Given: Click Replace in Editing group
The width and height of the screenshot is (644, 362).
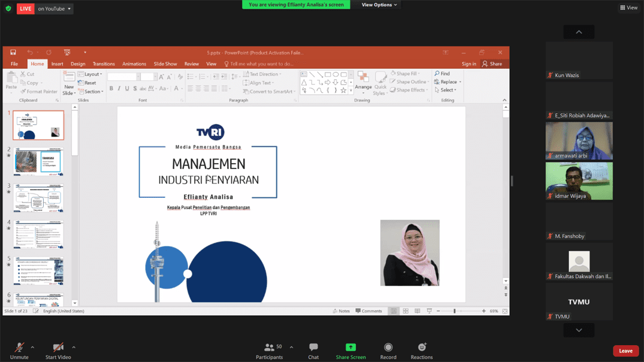Looking at the screenshot, I should [x=448, y=82].
